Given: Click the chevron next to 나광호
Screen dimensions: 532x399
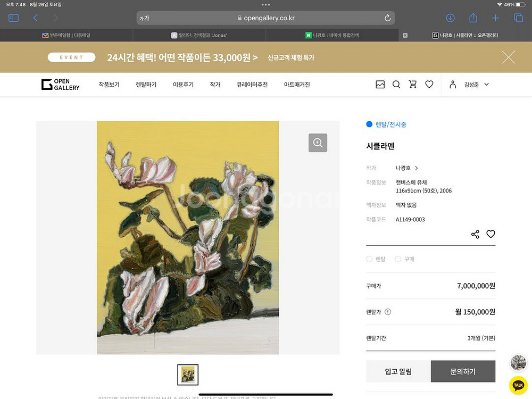Looking at the screenshot, I should [x=417, y=168].
